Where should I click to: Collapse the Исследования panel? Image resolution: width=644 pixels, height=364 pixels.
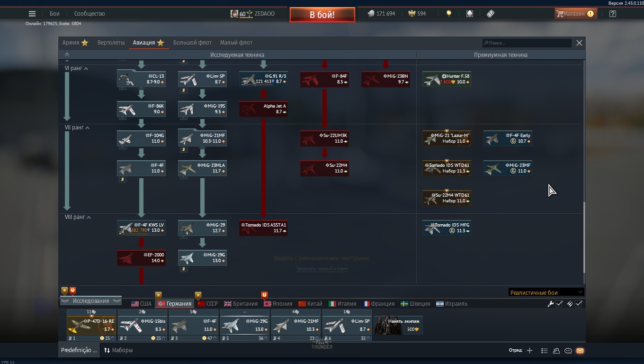[90, 301]
